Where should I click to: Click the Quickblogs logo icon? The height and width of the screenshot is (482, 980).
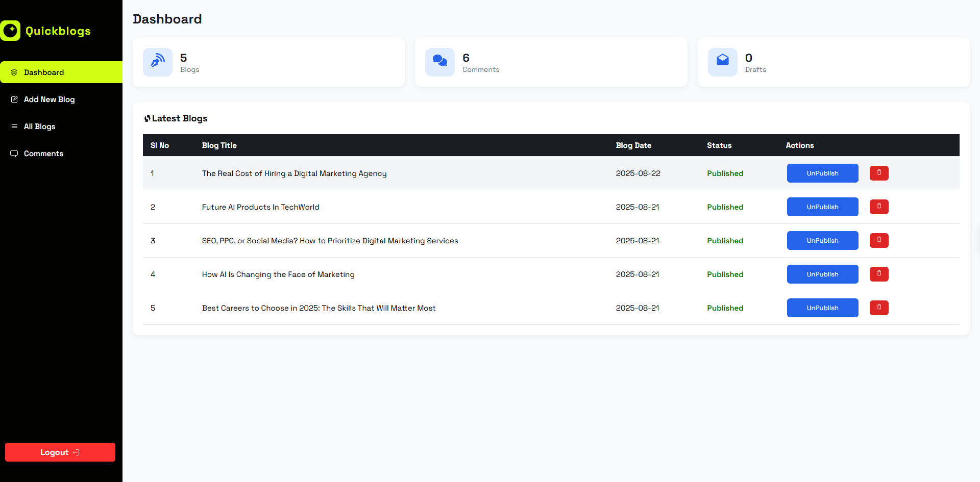[10, 31]
